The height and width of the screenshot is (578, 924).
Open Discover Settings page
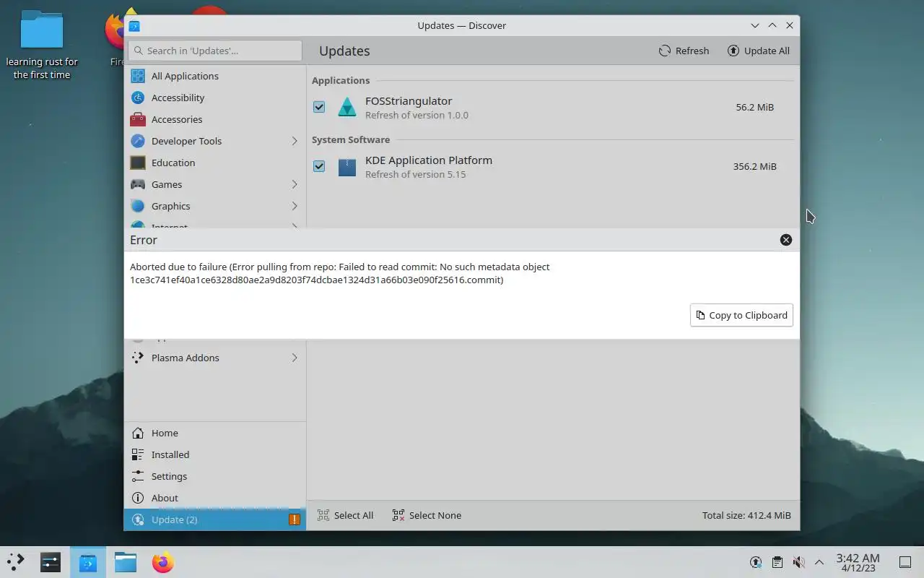pyautogui.click(x=215, y=476)
